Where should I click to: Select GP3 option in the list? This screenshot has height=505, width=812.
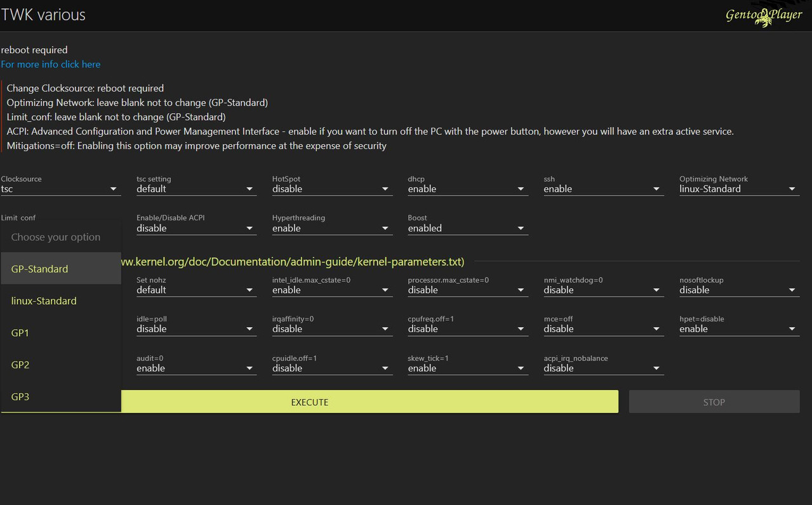pos(61,396)
